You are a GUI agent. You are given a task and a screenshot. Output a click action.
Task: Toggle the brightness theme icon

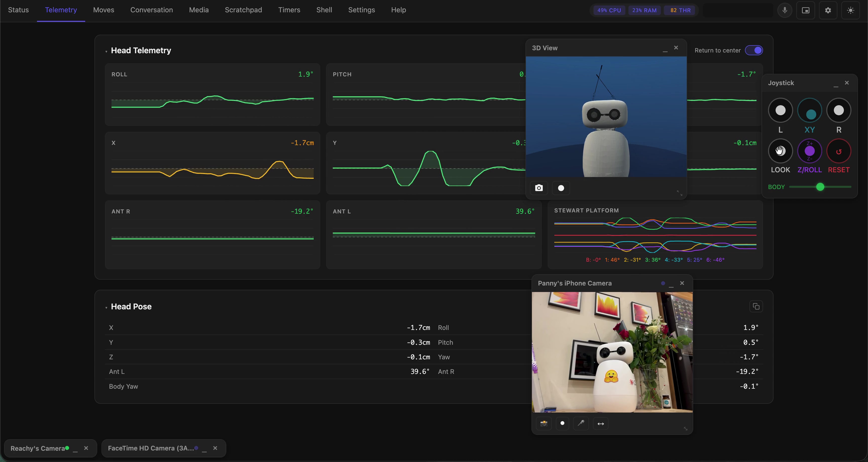(x=850, y=10)
